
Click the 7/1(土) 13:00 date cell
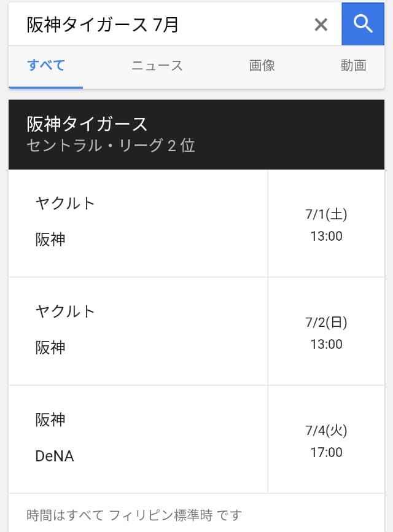(x=326, y=224)
